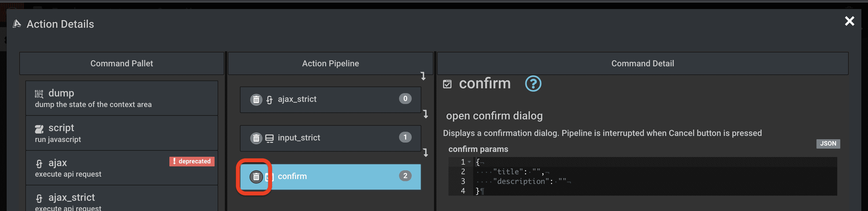Close the Action Details dialog
The height and width of the screenshot is (211, 868).
[850, 21]
